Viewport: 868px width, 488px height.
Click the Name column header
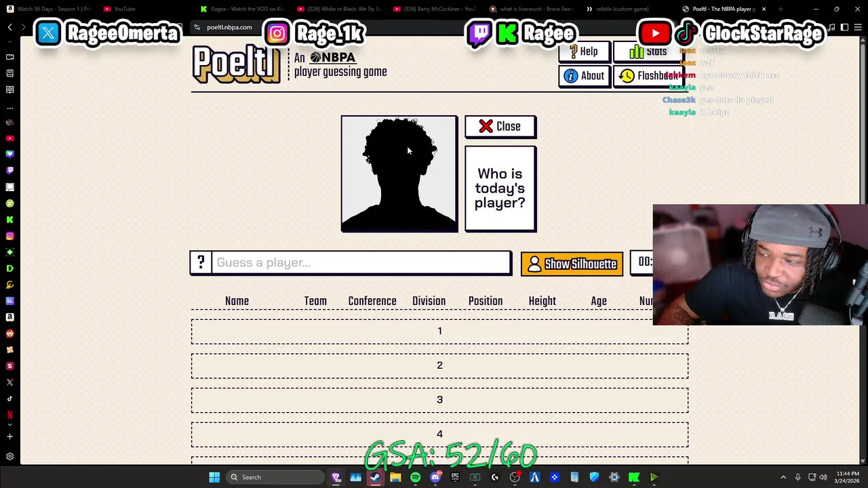click(x=237, y=301)
